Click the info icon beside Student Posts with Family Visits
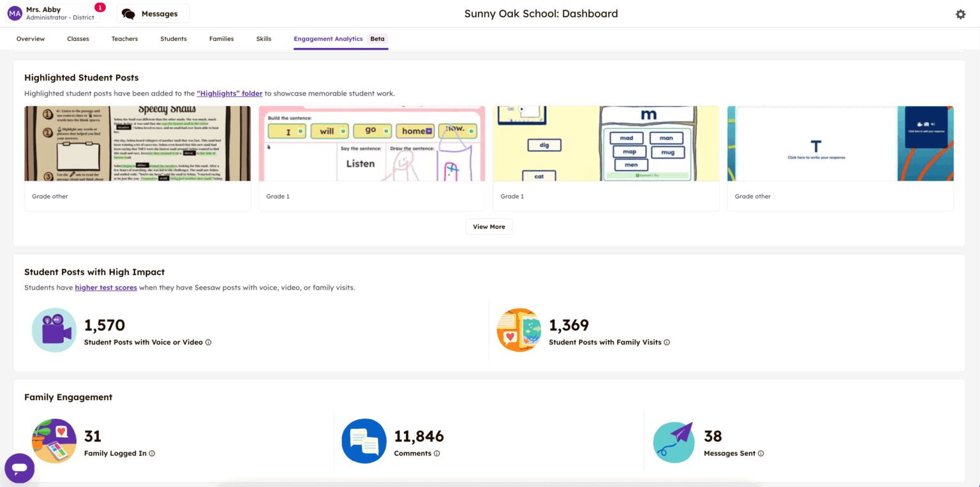The width and height of the screenshot is (980, 487). click(x=667, y=342)
